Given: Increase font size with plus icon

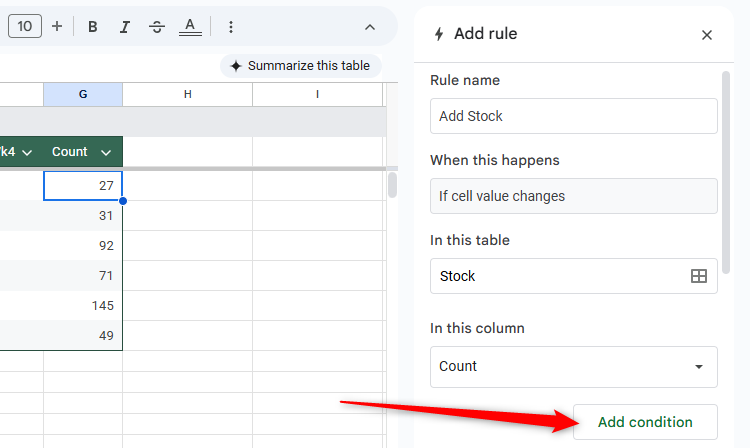Looking at the screenshot, I should (x=57, y=26).
